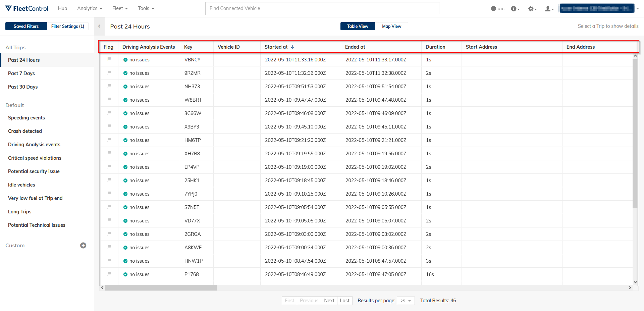
Task: Flag the trip with key HM6TP
Action: pyautogui.click(x=109, y=140)
